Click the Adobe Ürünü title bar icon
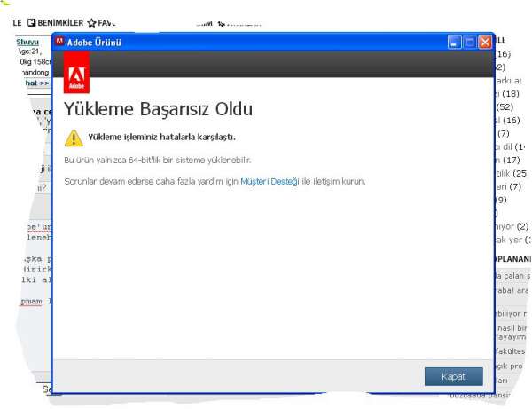The width and height of the screenshot is (532, 409). [59, 41]
